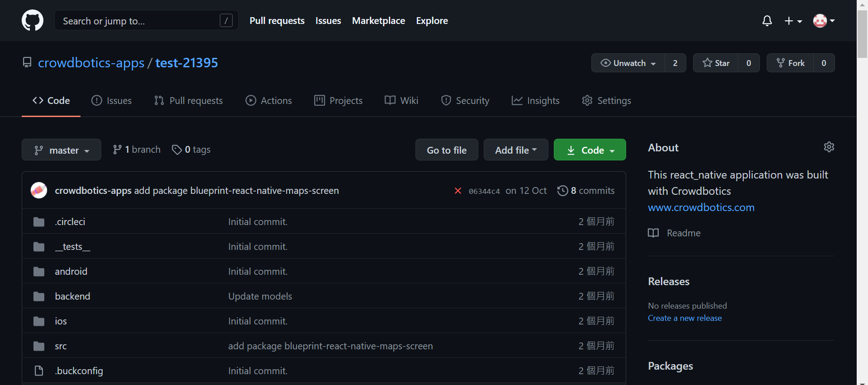This screenshot has width=868, height=385.
Task: Switch to the Settings tab
Action: click(606, 100)
